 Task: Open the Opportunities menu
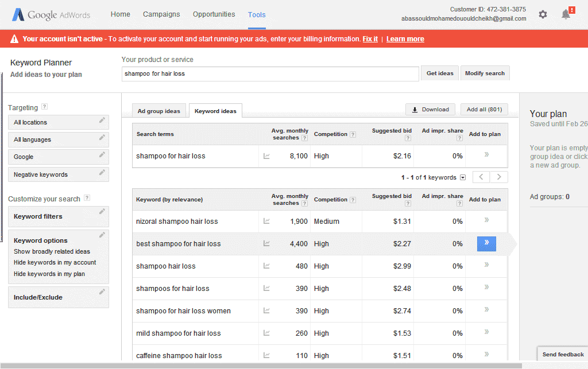coord(214,14)
